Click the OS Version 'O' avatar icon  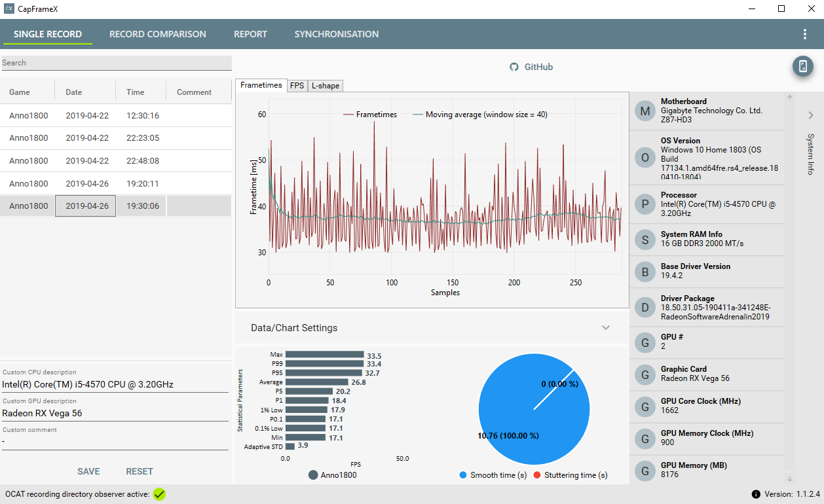coord(645,158)
